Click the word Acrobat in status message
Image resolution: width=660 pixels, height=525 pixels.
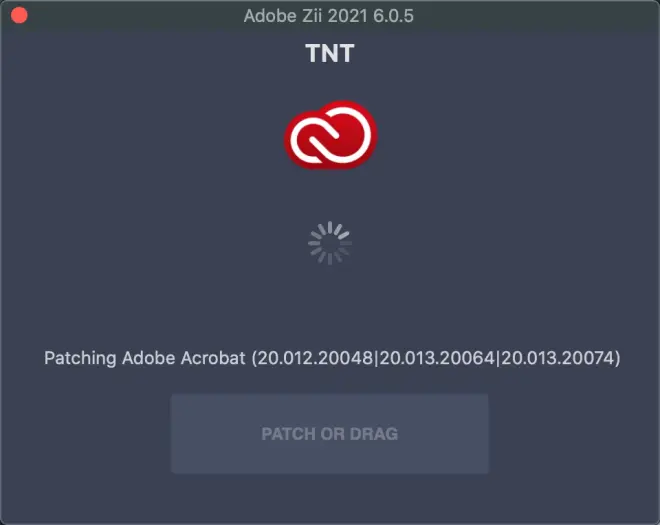pyautogui.click(x=213, y=358)
